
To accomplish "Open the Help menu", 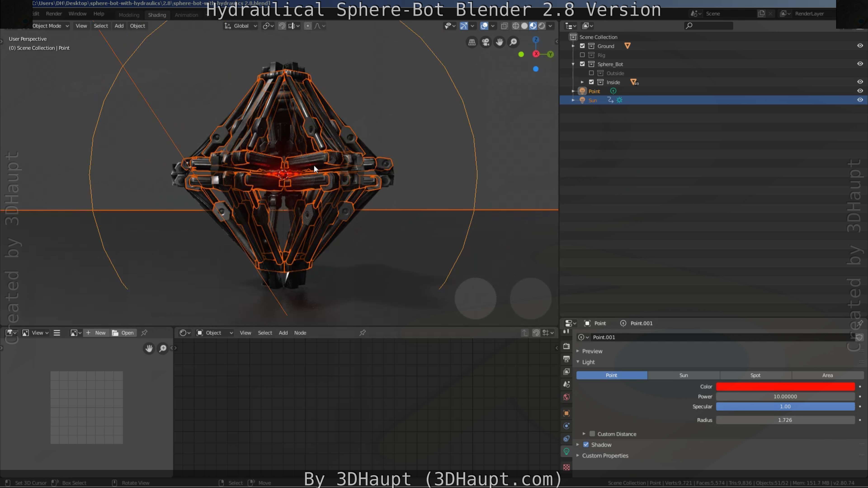I will (99, 14).
